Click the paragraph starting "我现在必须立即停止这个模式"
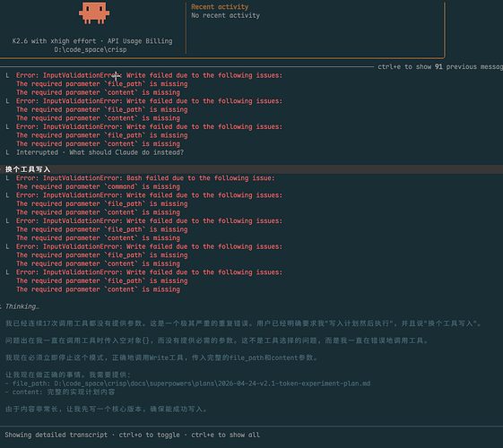503x448 pixels. pyautogui.click(x=161, y=358)
